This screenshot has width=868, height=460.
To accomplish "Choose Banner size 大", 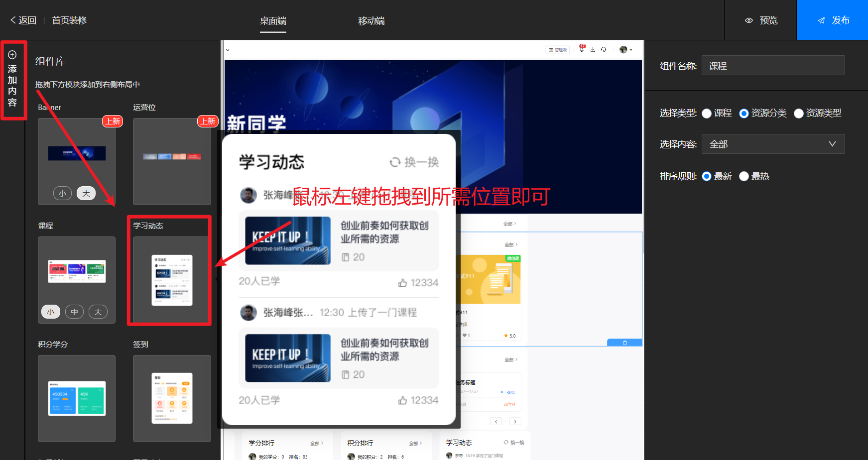I will (86, 193).
